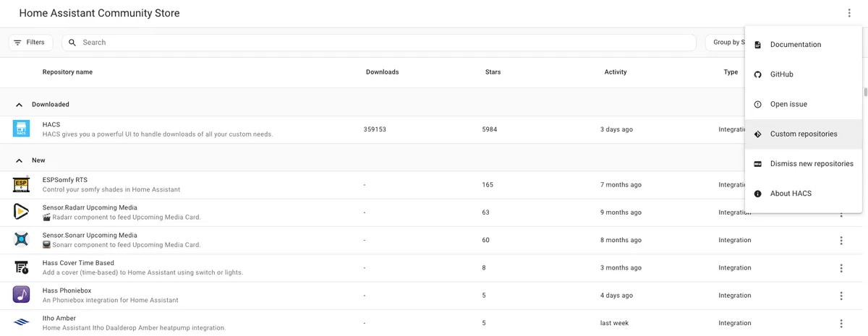
Task: Open menu for Hass Cover Time Based row
Action: pos(841,268)
